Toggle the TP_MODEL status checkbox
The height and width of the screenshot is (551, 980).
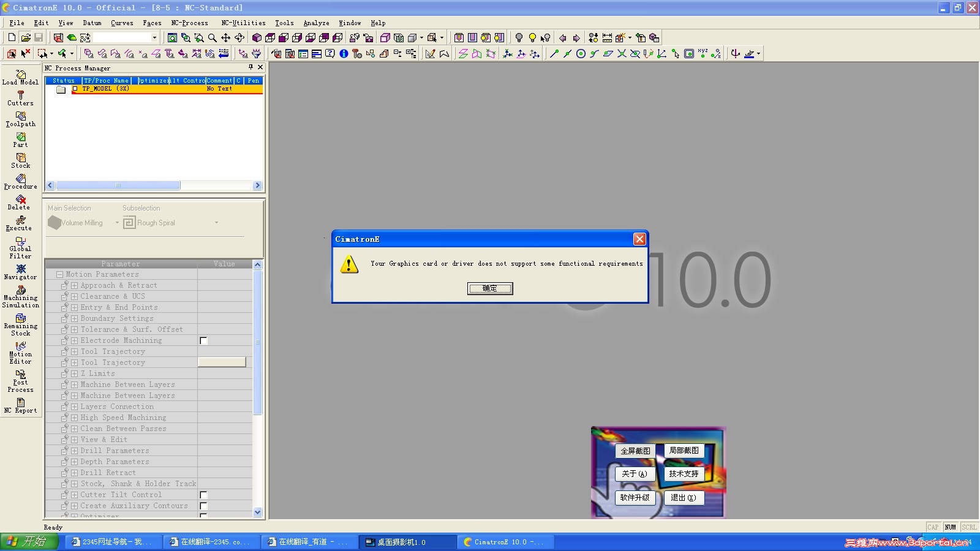pos(75,89)
